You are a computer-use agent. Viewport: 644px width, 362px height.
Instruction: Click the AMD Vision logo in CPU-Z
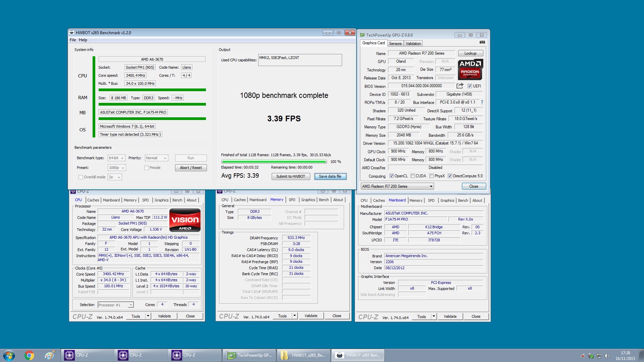point(185,220)
